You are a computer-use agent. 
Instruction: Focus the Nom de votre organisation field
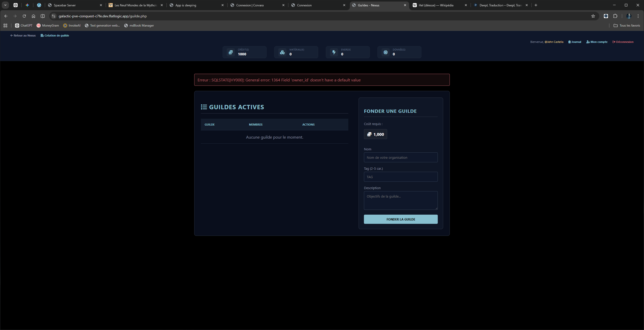coord(400,157)
